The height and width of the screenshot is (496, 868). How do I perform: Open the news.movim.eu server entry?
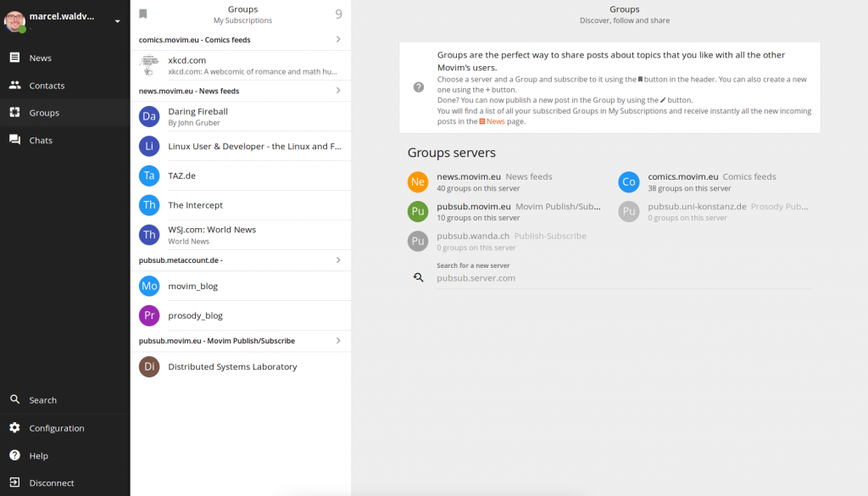pos(504,181)
